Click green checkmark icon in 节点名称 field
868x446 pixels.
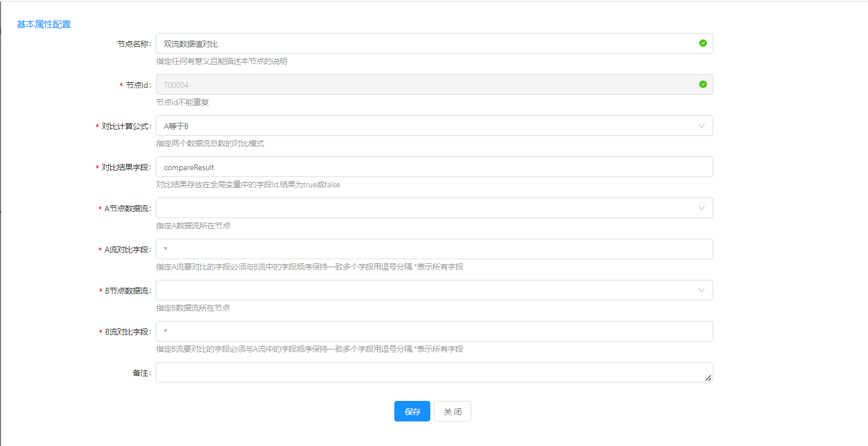(703, 43)
